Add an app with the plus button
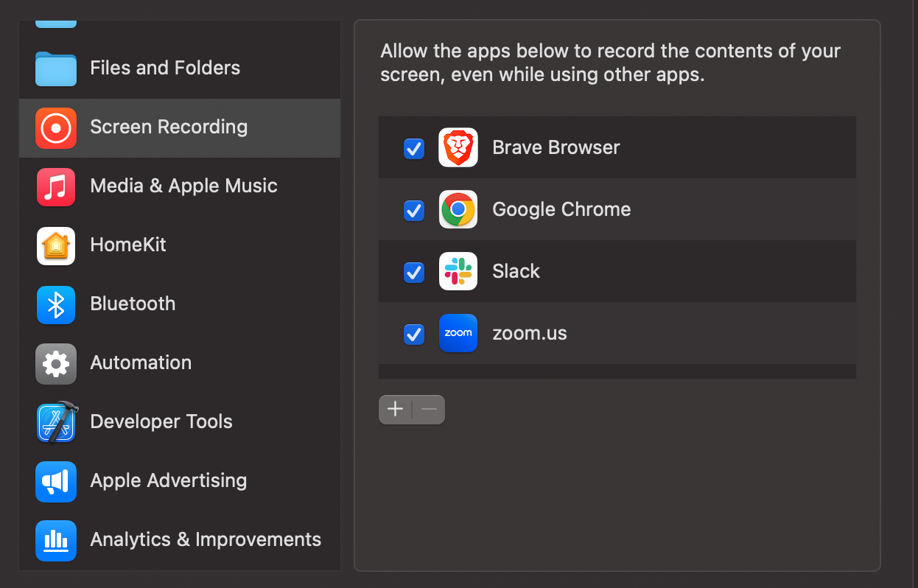Image resolution: width=918 pixels, height=588 pixels. [396, 410]
